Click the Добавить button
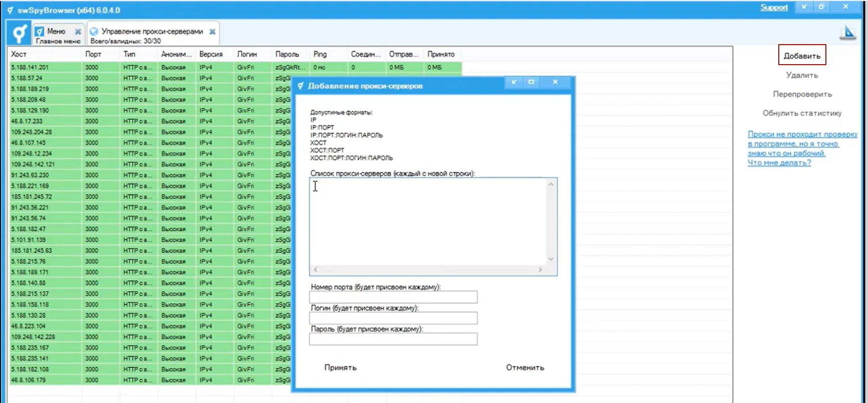The height and width of the screenshot is (403, 868). [802, 56]
